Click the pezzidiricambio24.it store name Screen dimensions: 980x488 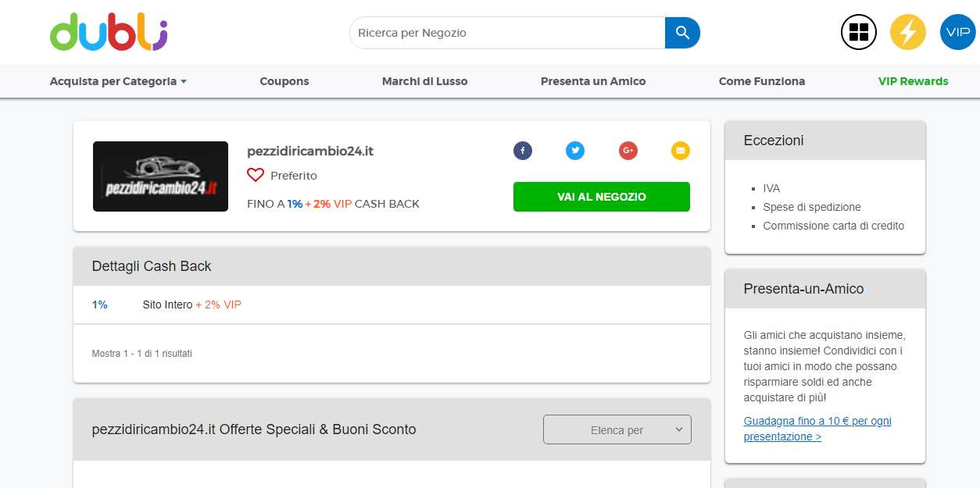coord(310,151)
